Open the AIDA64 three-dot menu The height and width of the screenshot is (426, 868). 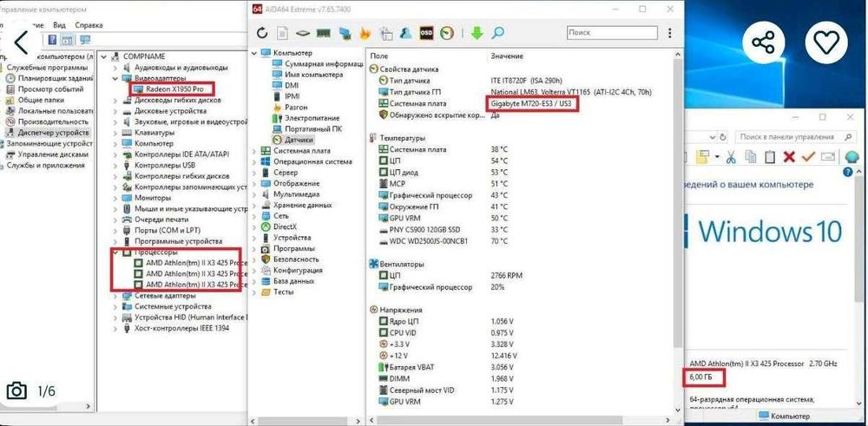pyautogui.click(x=670, y=33)
